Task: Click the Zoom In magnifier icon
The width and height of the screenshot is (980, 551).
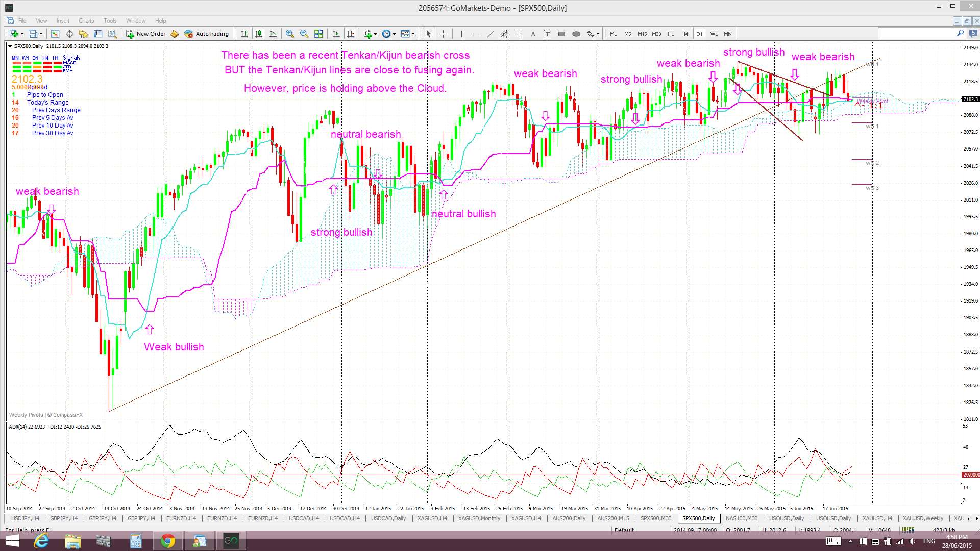Action: [290, 34]
